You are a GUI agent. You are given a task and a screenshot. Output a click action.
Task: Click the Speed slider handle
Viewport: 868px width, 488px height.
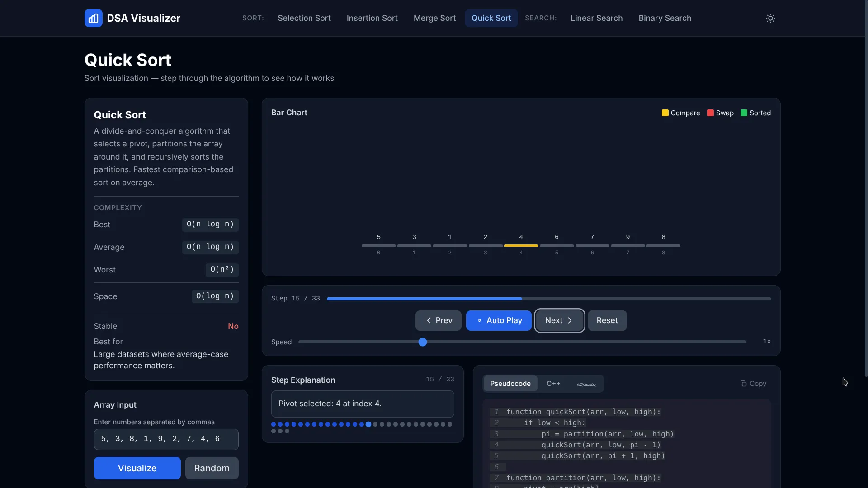coord(423,342)
